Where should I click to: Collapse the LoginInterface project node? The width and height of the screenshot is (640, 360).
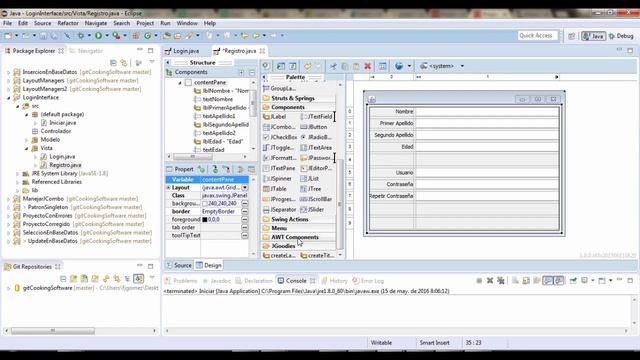pos(9,98)
